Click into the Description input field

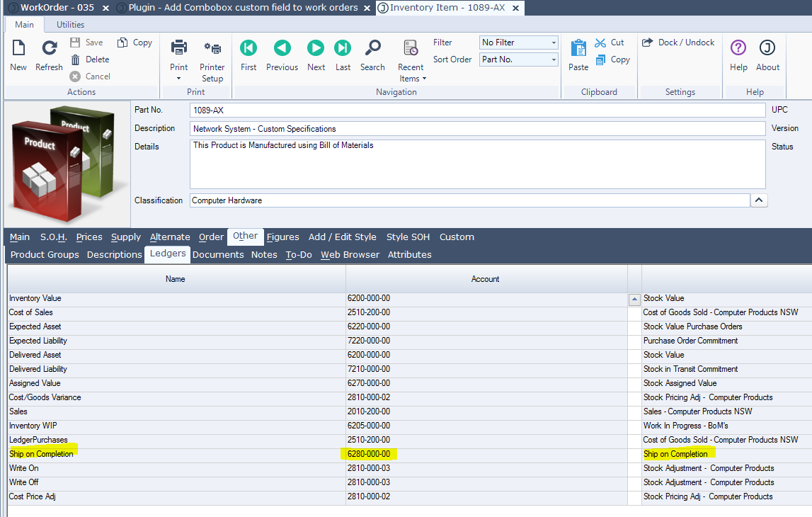478,129
